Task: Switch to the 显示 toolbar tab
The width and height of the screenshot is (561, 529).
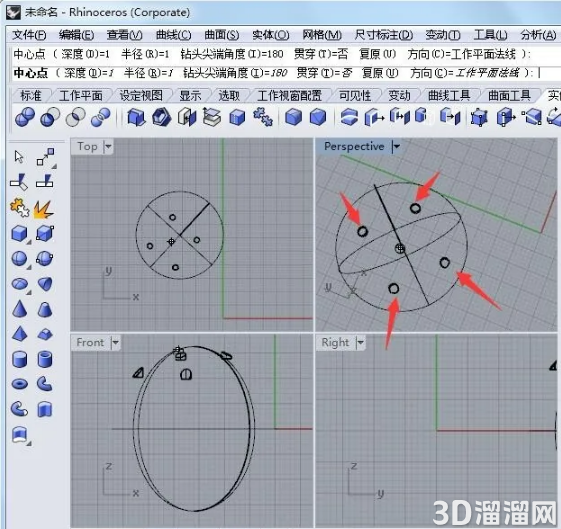Action: click(190, 95)
